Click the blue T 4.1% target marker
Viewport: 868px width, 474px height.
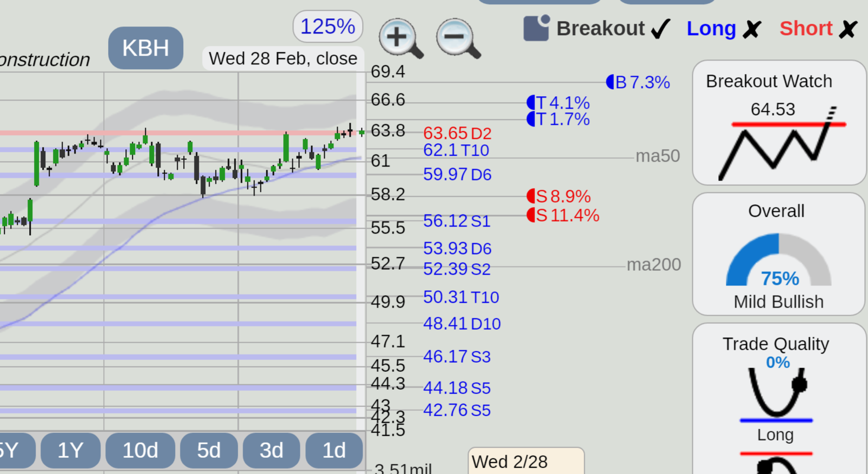558,103
